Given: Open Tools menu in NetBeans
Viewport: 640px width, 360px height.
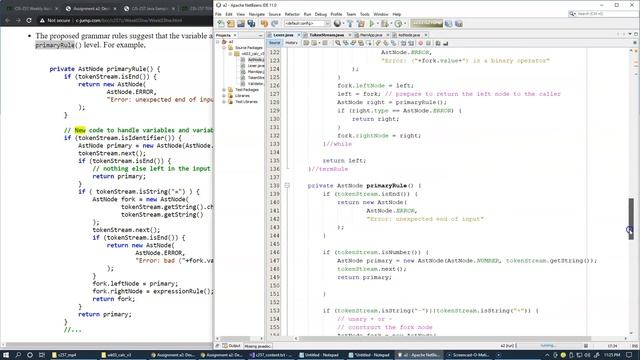Looking at the screenshot, I should 364,14.
